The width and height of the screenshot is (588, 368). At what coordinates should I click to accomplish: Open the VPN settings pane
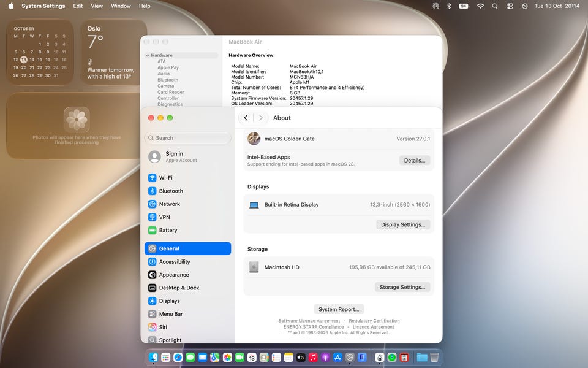pos(187,217)
